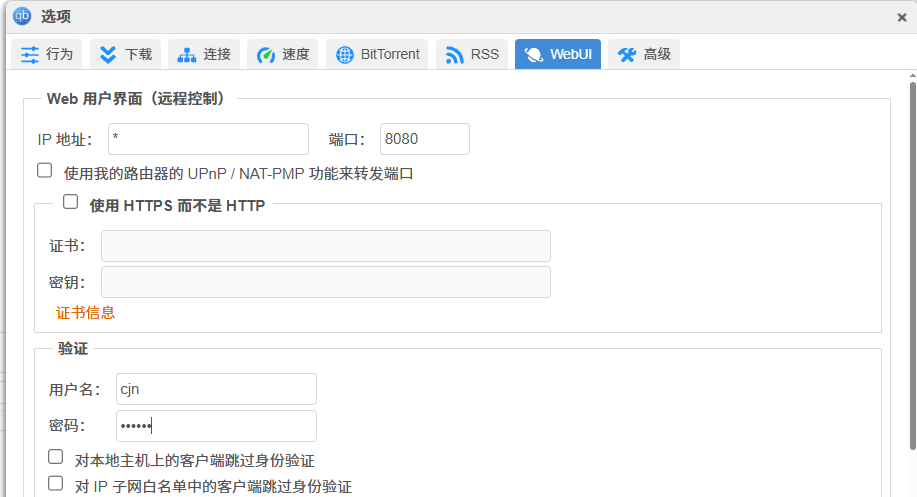Switch to the RSS tab
This screenshot has width=917, height=497.
pyautogui.click(x=471, y=54)
